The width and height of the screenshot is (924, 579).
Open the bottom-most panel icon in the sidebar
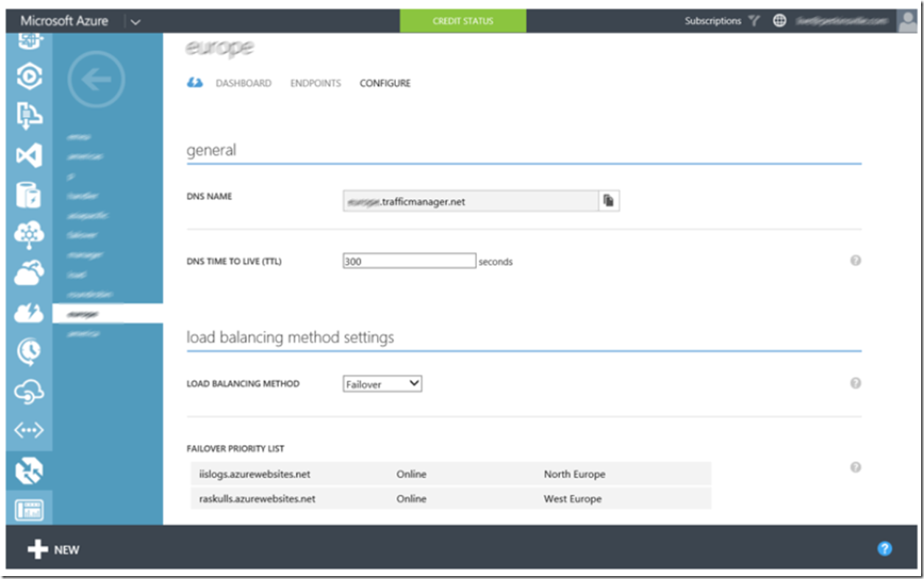click(x=29, y=509)
